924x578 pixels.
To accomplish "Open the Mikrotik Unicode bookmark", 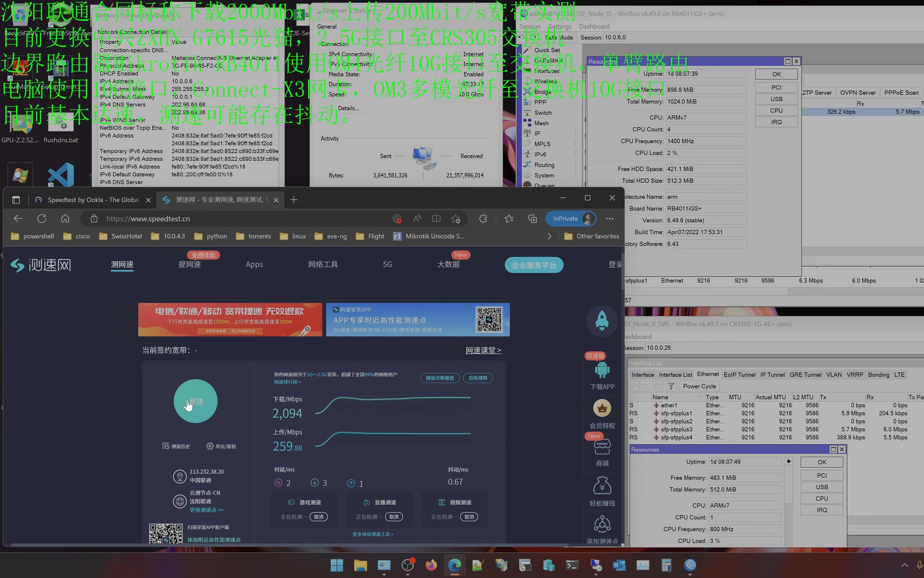I will tap(429, 236).
